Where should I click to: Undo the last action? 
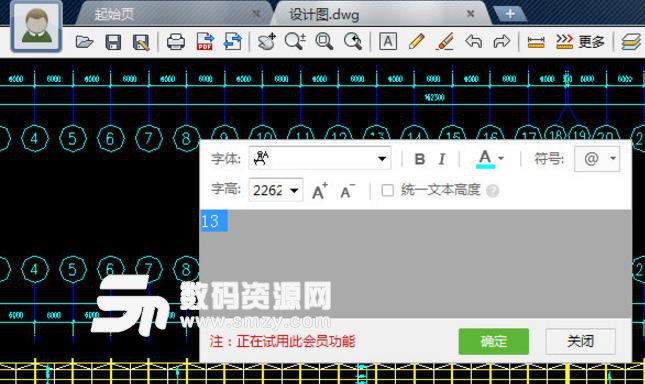pos(473,42)
